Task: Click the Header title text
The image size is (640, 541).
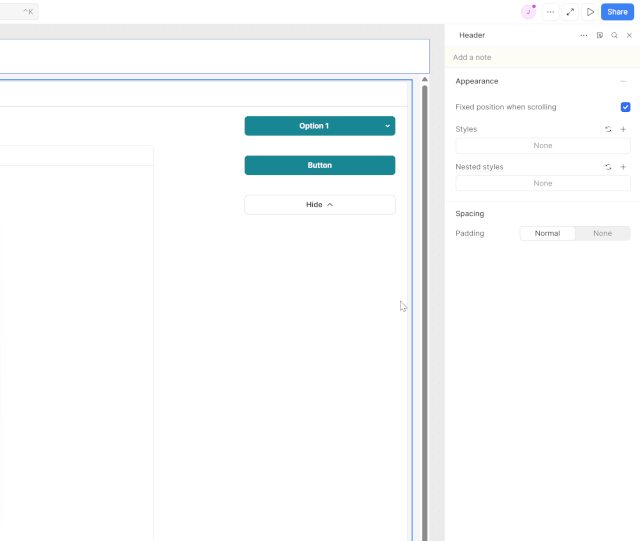Action: 472,36
